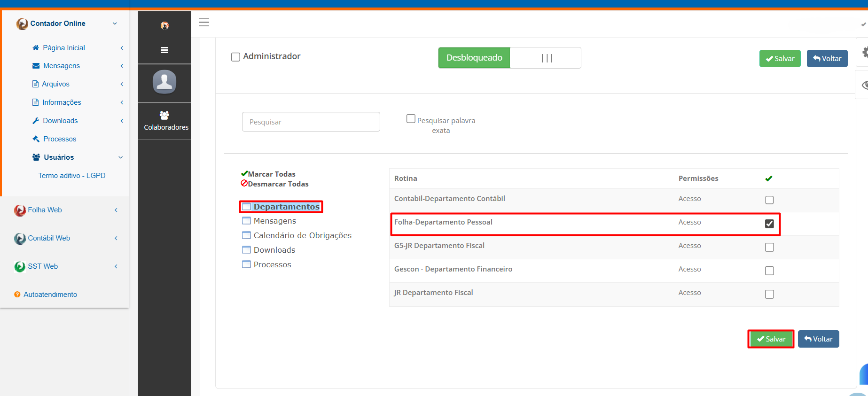Uncheck Folha-Departamento Pessoal access box
The image size is (868, 396).
tap(769, 224)
